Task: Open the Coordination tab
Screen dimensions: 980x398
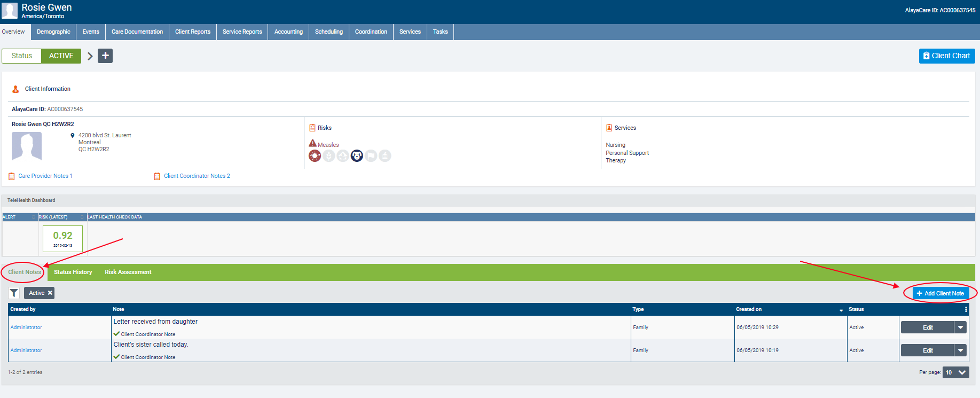Action: [371, 32]
